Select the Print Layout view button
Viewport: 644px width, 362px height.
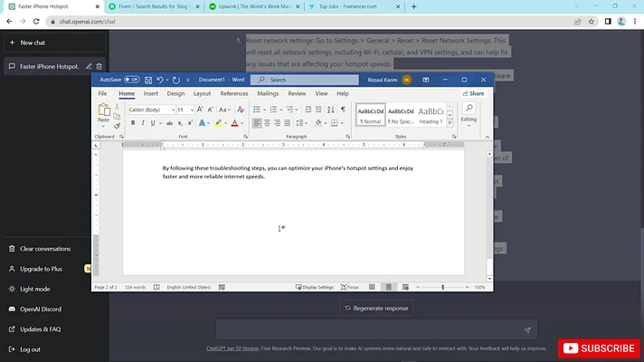click(x=389, y=287)
